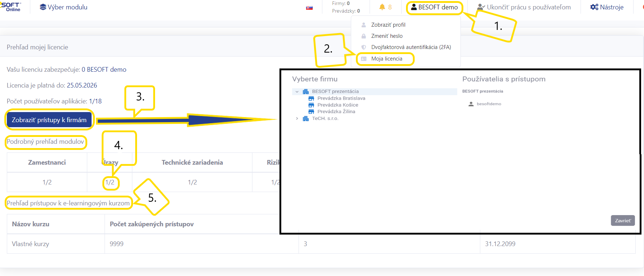Select Prevádzka Bratislava in tree
The image size is (644, 276).
tap(341, 98)
